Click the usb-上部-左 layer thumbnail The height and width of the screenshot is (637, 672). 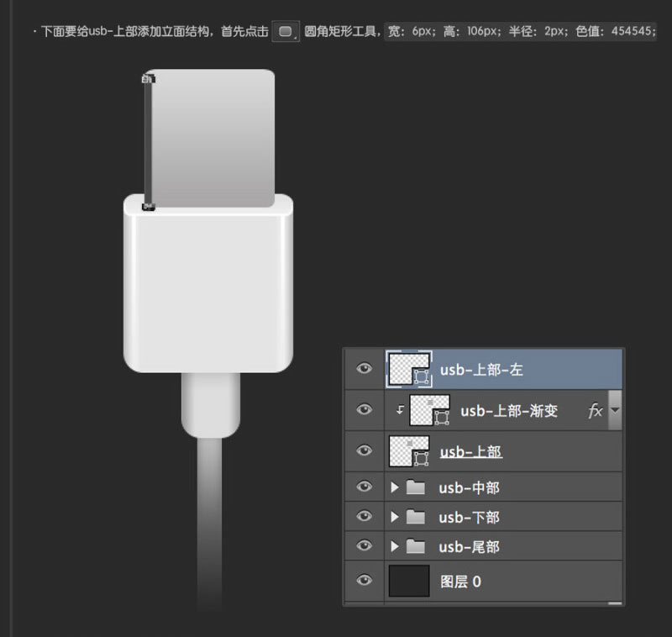tap(412, 368)
